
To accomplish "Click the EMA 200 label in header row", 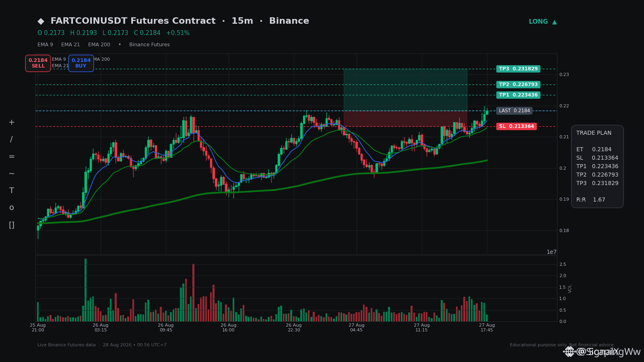I will click(99, 45).
